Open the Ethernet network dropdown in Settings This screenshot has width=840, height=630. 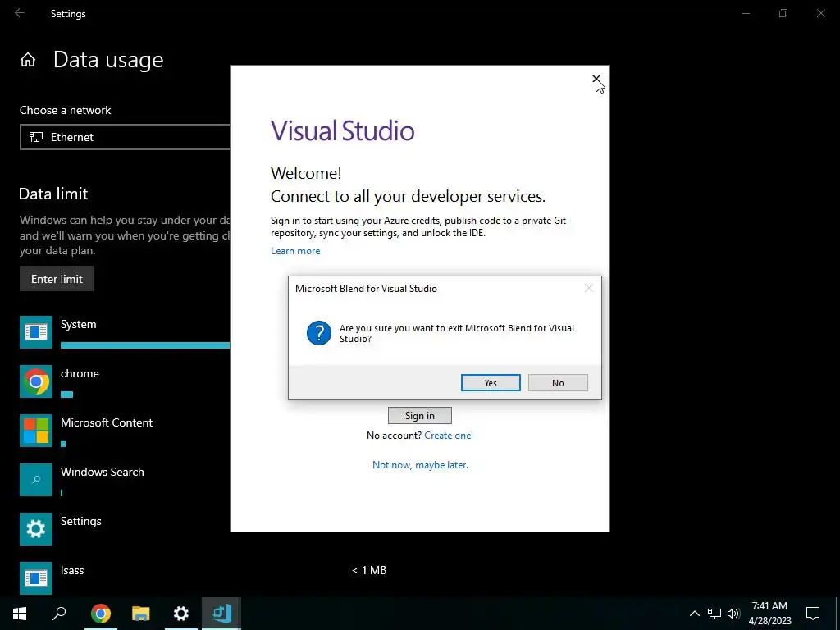click(x=125, y=137)
